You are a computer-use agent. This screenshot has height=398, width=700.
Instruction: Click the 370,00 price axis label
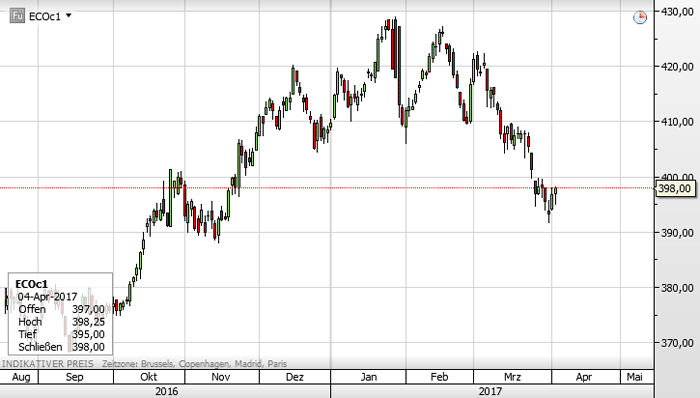point(677,343)
